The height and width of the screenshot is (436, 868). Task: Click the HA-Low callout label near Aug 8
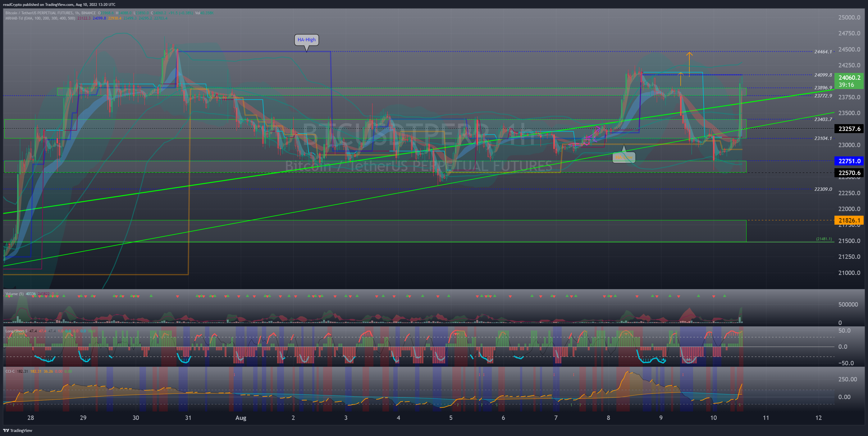(x=624, y=157)
